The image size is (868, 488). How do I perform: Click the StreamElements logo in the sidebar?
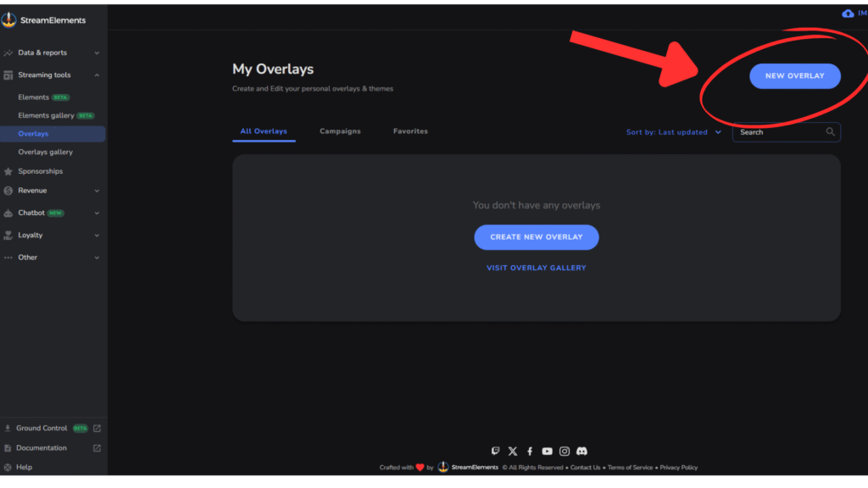(x=10, y=19)
